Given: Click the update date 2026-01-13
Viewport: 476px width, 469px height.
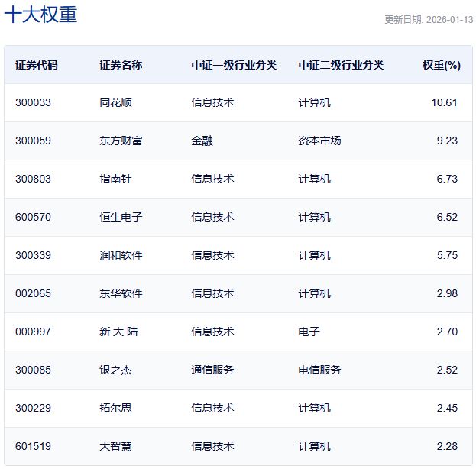Looking at the screenshot, I should 449,20.
